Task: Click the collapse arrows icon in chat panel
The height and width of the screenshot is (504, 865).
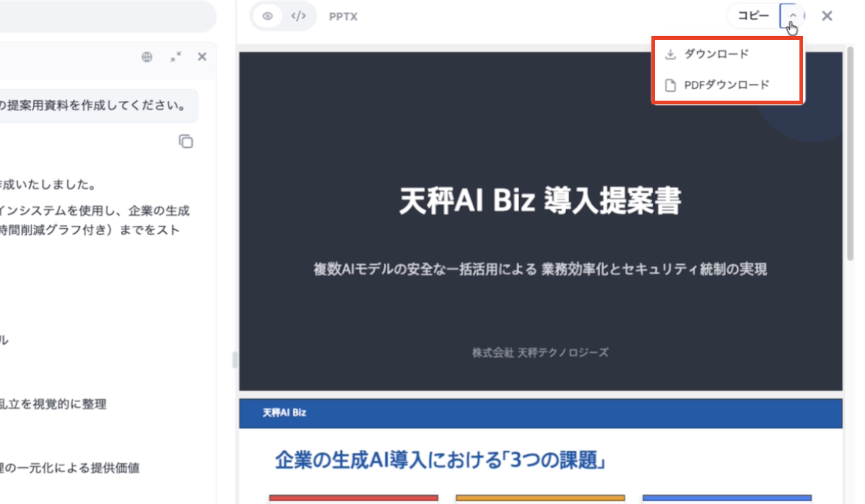Action: pos(176,57)
